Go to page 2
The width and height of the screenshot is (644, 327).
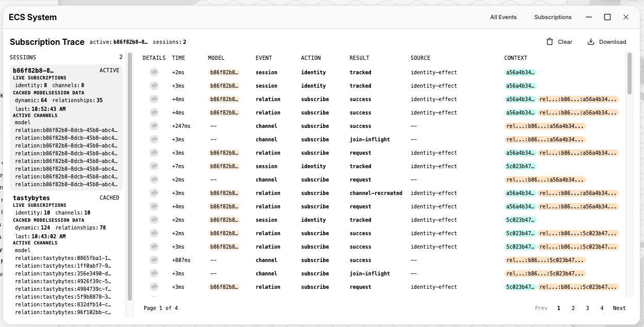tap(573, 308)
